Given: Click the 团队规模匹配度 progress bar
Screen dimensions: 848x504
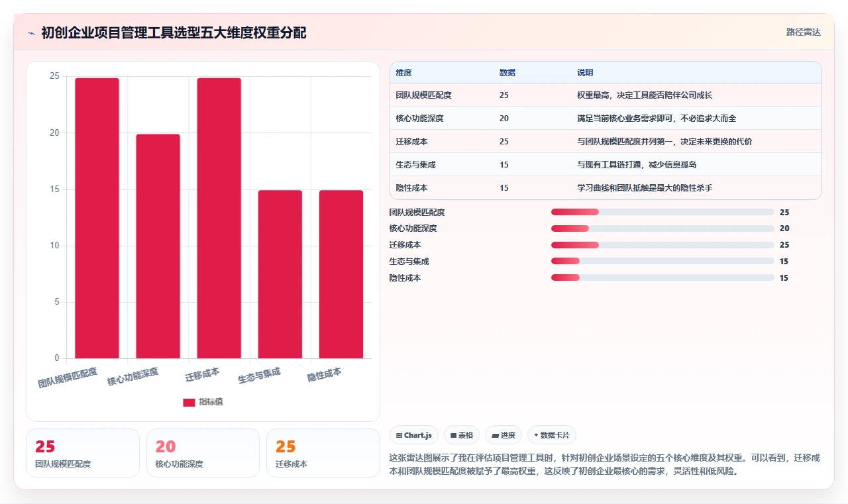Looking at the screenshot, I should coord(662,212).
